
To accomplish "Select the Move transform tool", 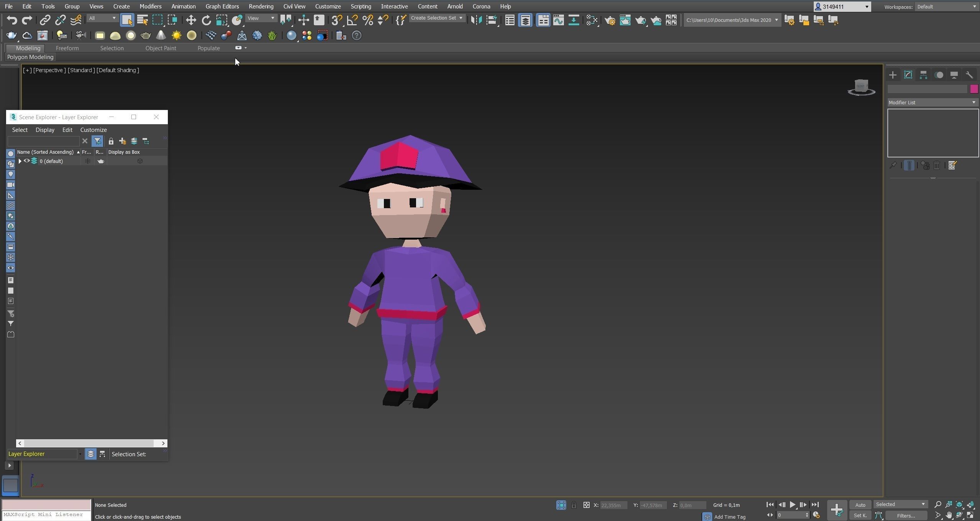I will click(x=190, y=20).
